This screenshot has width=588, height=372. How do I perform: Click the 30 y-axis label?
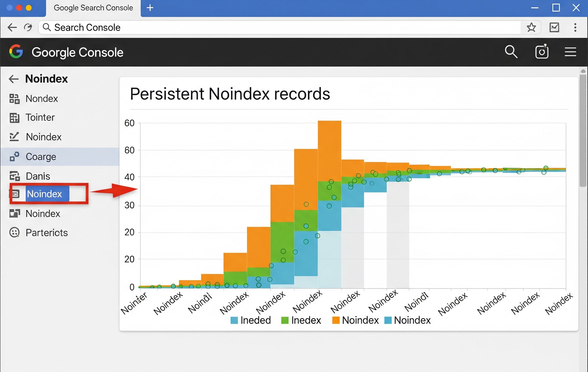(129, 205)
